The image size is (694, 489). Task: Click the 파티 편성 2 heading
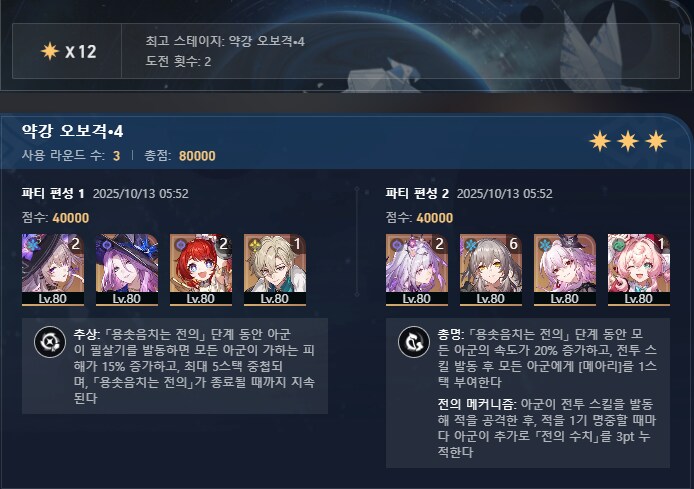click(x=417, y=193)
